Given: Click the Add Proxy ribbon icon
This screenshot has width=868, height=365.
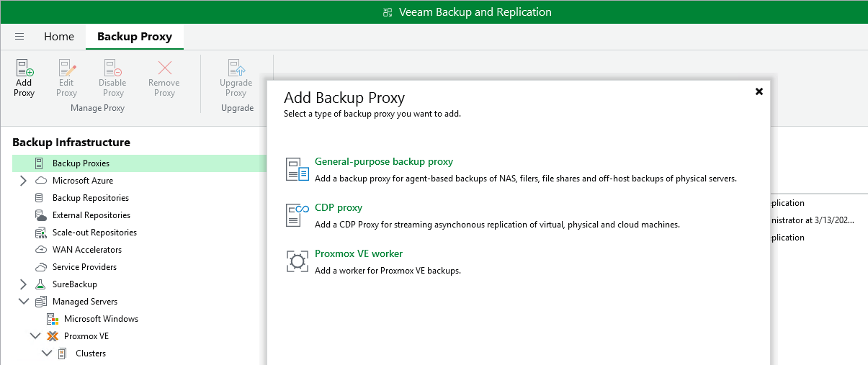Looking at the screenshot, I should (x=24, y=68).
